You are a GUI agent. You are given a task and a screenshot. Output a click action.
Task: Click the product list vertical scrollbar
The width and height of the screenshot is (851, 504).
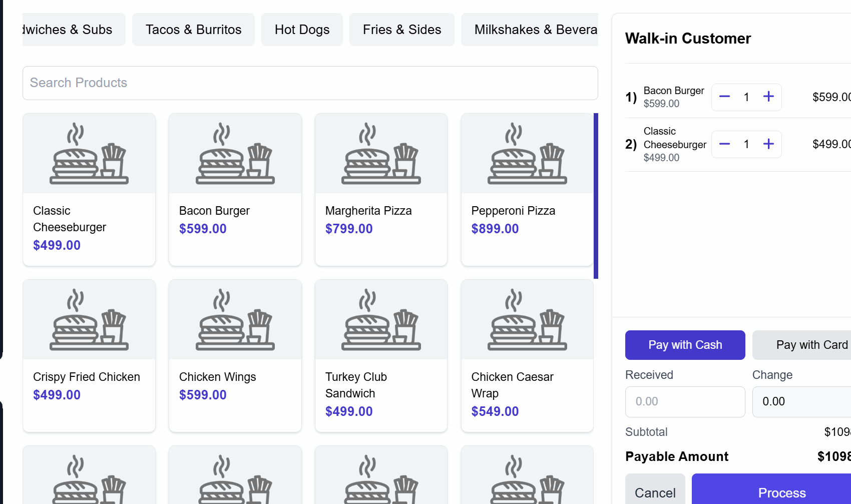pyautogui.click(x=596, y=196)
